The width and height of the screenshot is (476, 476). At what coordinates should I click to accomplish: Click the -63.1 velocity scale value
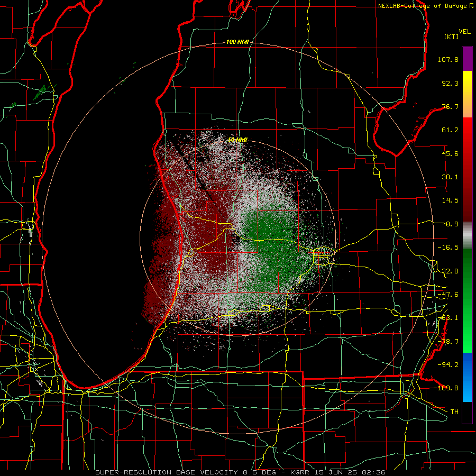[448, 318]
